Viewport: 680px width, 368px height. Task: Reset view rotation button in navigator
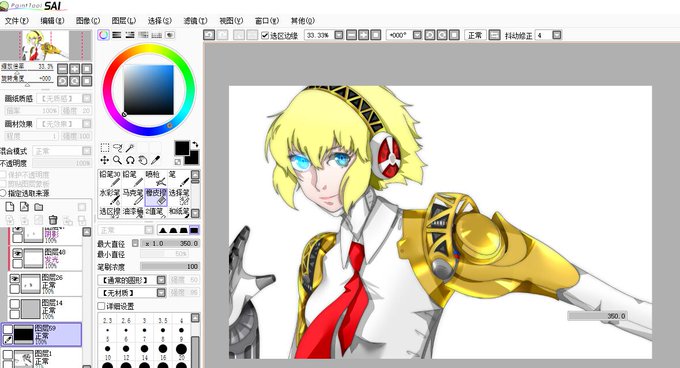tap(87, 81)
